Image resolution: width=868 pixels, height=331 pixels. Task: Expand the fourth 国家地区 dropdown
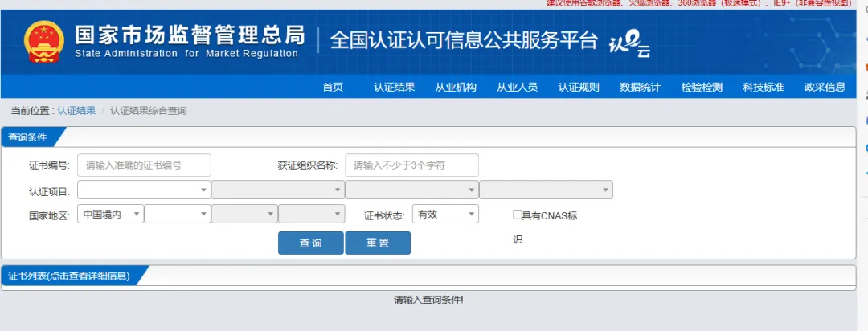[x=312, y=215]
